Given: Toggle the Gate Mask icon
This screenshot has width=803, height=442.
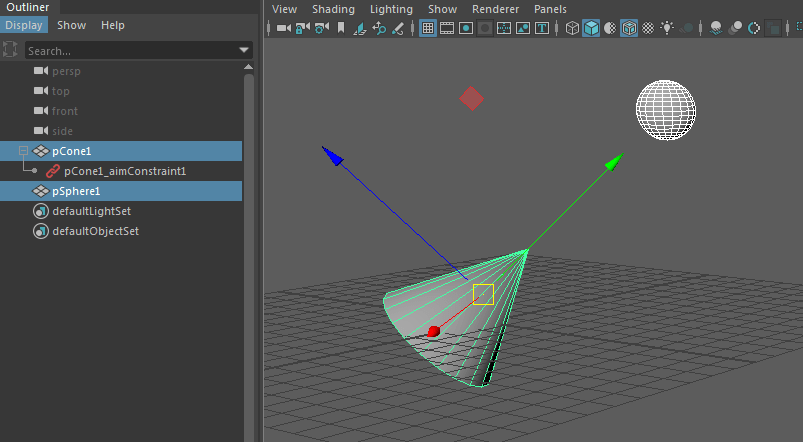Looking at the screenshot, I should click(484, 28).
